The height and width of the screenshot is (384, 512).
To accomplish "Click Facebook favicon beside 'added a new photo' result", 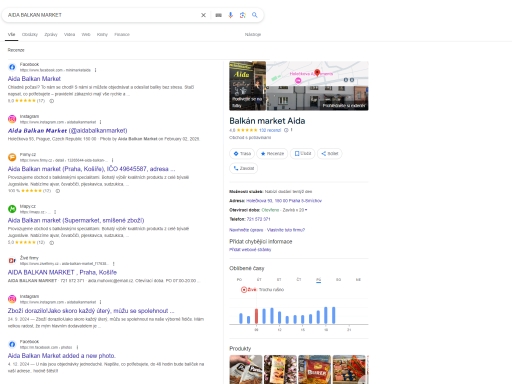I will 12,344.
